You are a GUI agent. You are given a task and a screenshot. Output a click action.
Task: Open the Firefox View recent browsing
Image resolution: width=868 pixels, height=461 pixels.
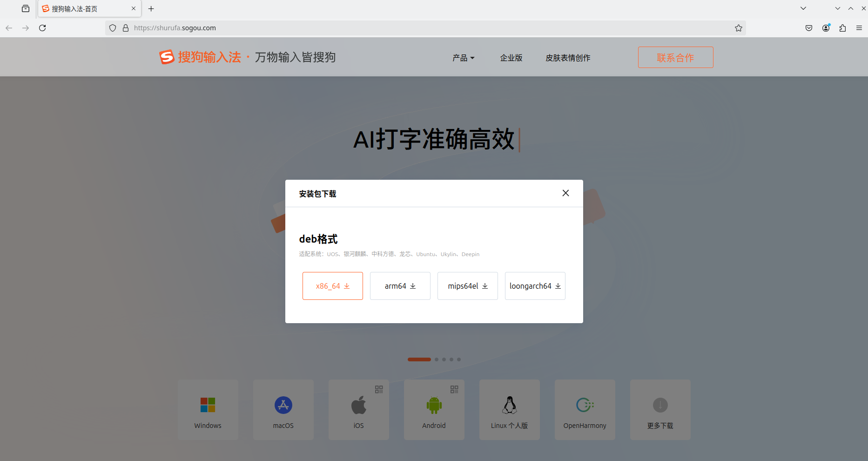pyautogui.click(x=26, y=9)
